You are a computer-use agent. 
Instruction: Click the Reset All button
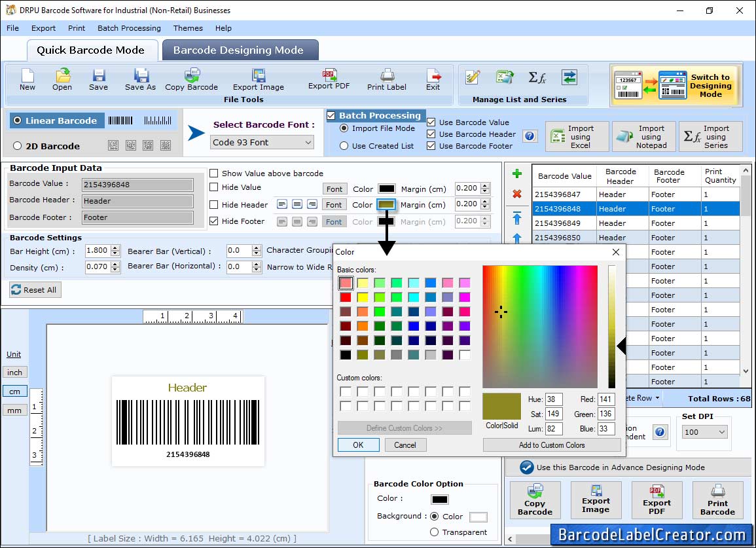click(35, 289)
